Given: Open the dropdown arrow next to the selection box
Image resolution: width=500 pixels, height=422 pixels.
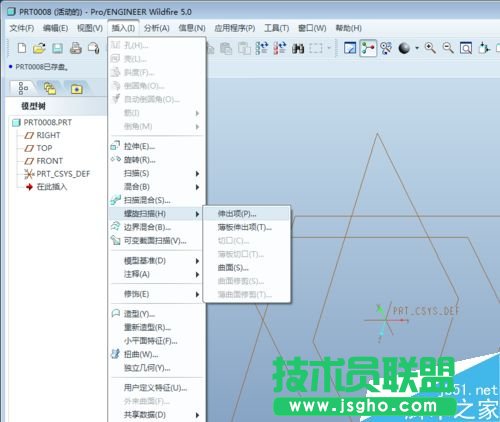Looking at the screenshot, I should pyautogui.click(x=329, y=49).
